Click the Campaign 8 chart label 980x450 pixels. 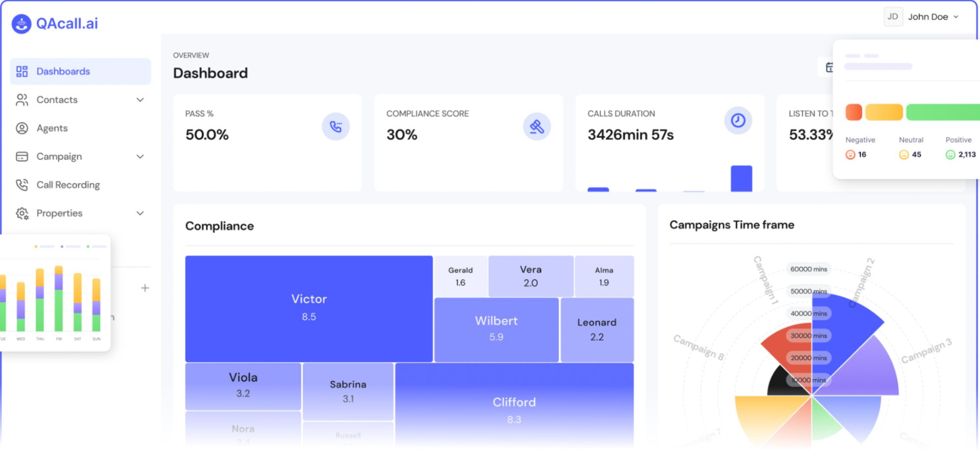[699, 347]
